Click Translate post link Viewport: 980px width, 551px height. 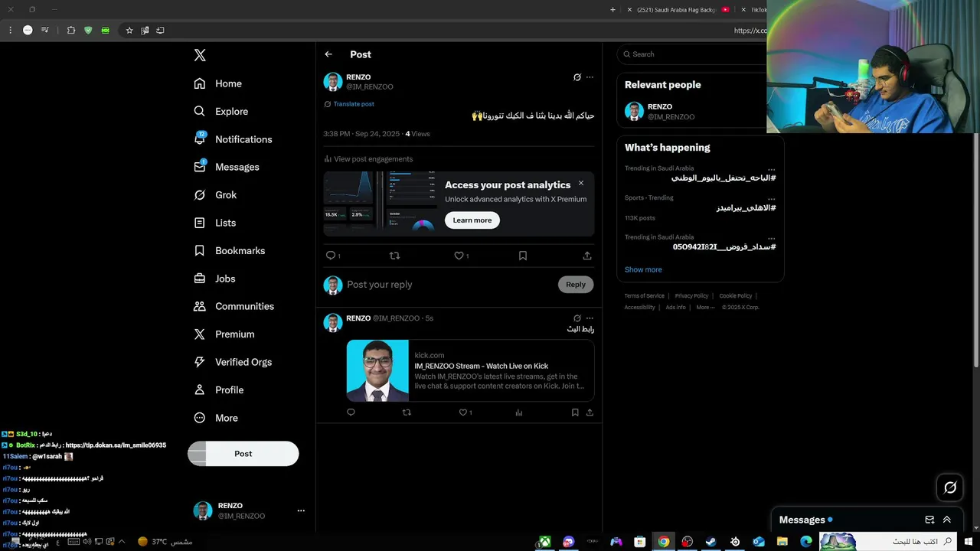click(x=354, y=104)
